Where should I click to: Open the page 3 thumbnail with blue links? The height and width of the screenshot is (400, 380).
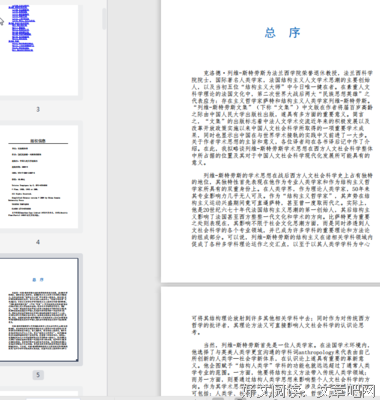pos(39,50)
